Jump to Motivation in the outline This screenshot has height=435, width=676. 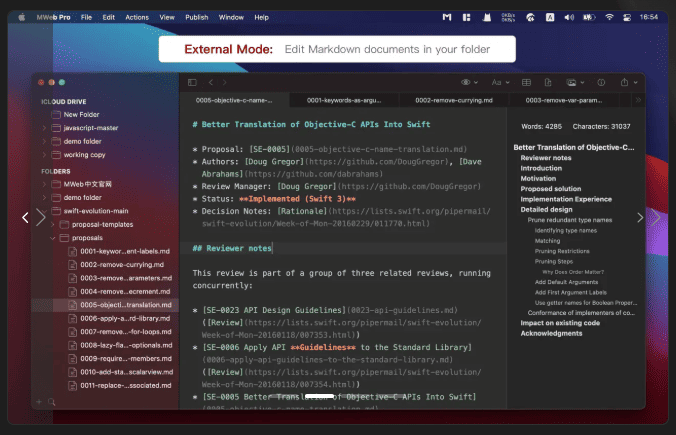pyautogui.click(x=538, y=178)
